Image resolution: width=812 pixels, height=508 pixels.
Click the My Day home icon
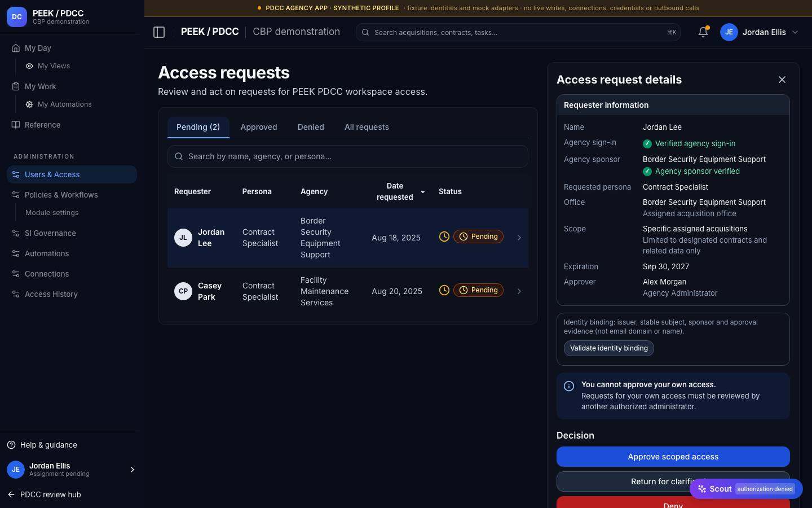pos(16,48)
